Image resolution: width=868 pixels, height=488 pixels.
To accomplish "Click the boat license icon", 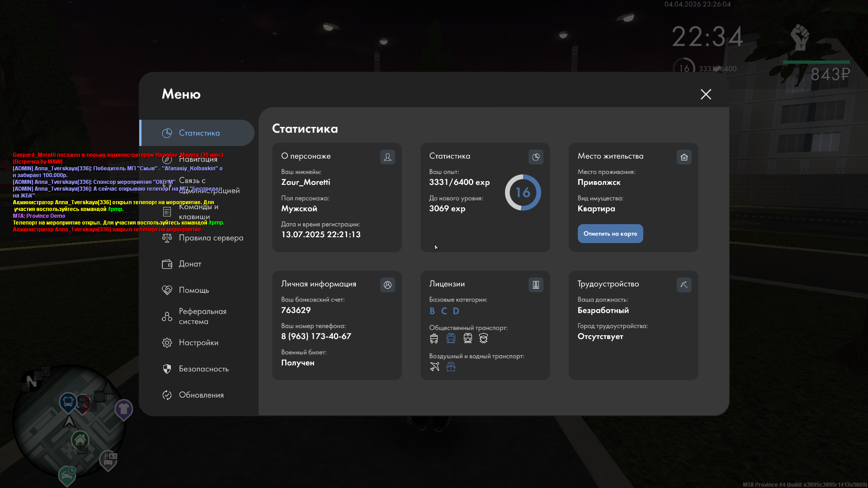I will coord(451,367).
